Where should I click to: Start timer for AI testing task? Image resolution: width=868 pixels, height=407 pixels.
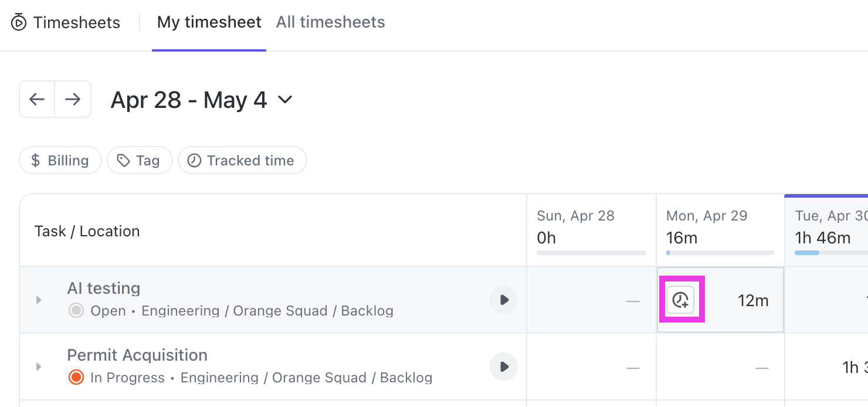point(503,300)
